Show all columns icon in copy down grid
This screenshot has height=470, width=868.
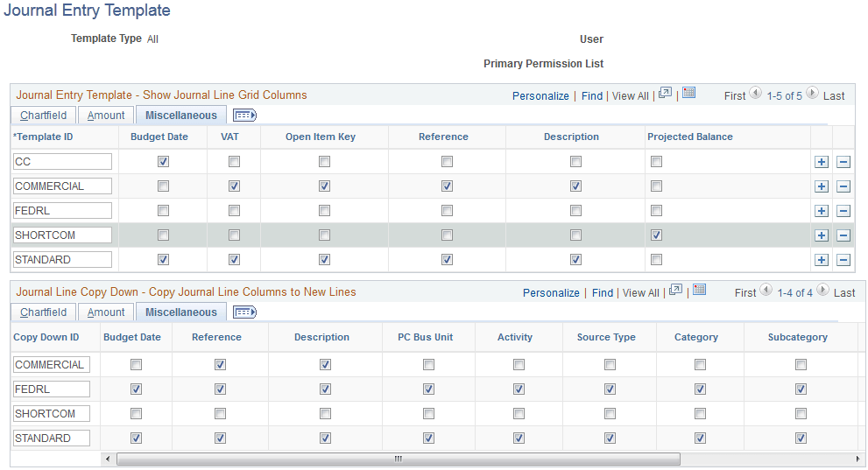coord(244,312)
